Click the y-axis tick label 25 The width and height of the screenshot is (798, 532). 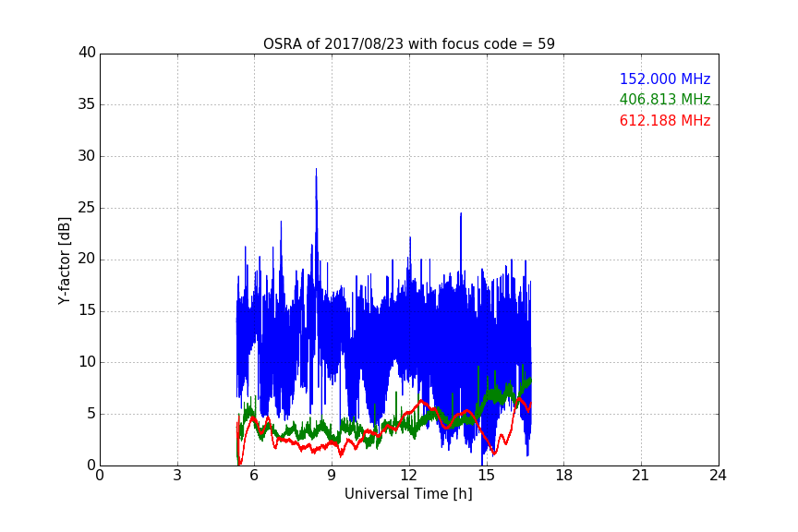point(87,208)
